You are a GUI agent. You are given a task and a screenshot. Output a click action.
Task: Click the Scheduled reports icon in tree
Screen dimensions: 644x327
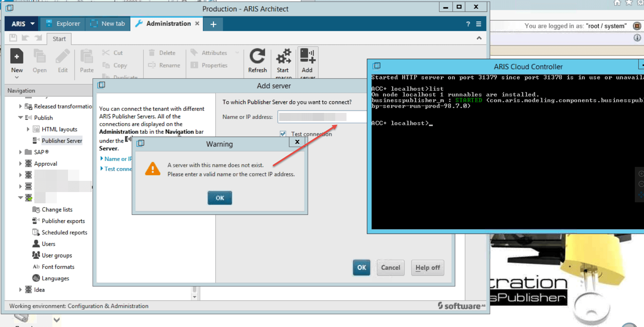coord(36,232)
